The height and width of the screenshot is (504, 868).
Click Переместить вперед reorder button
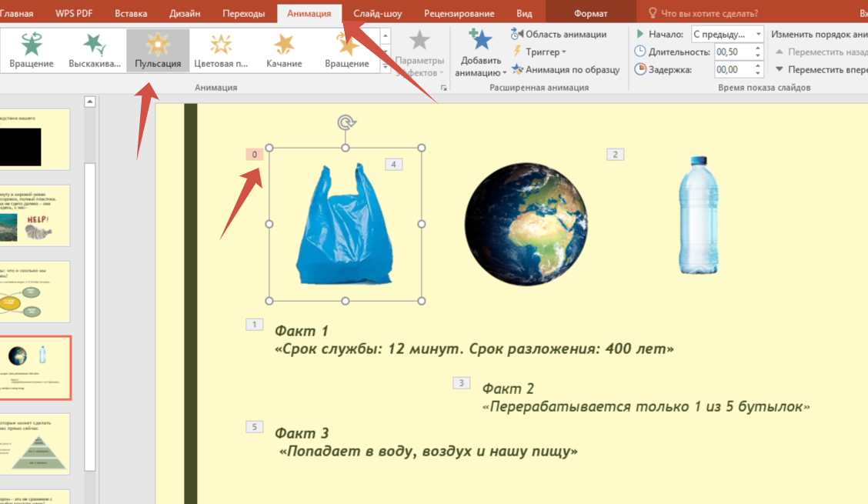pyautogui.click(x=820, y=69)
